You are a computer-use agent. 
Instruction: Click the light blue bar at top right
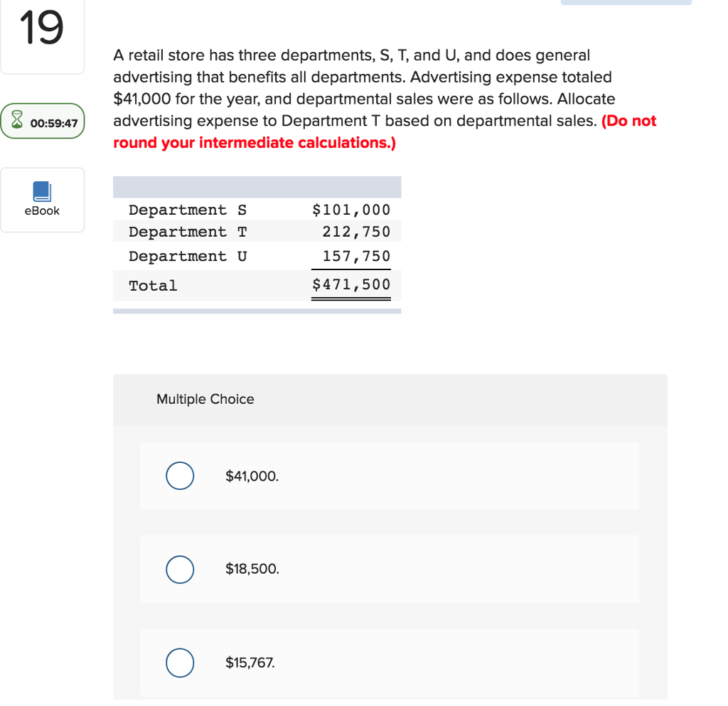[626, 2]
